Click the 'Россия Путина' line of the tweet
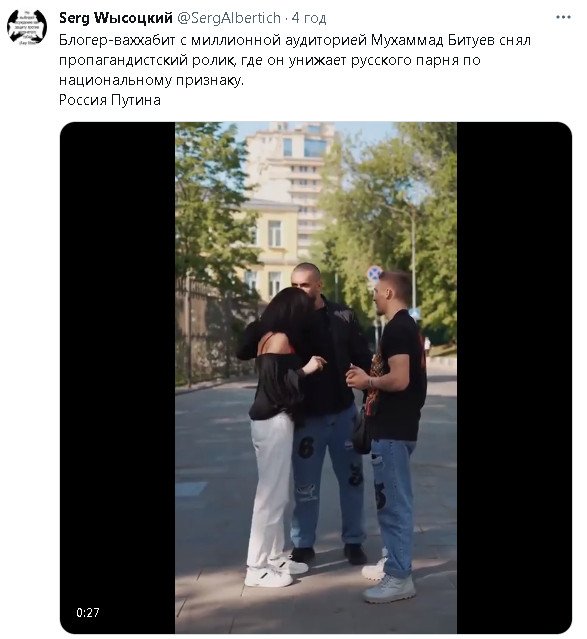587x639 pixels. (110, 100)
